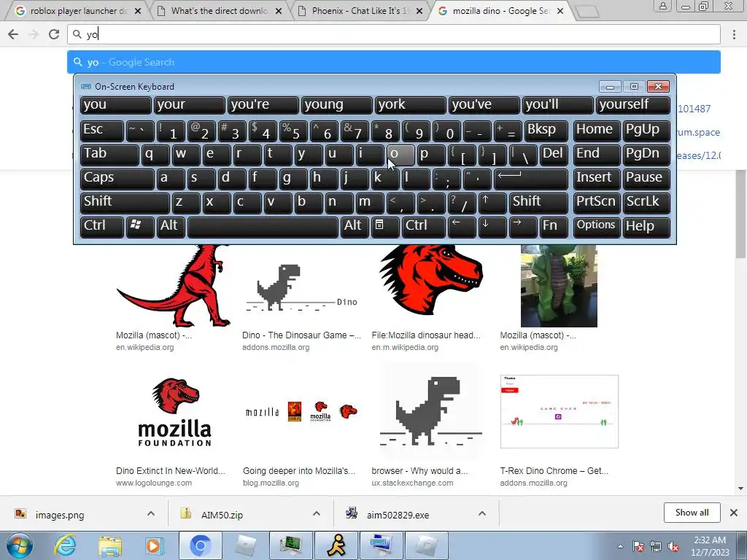Screen dimensions: 747x560
Task: Open the Windows Start menu orb
Action: 19,545
